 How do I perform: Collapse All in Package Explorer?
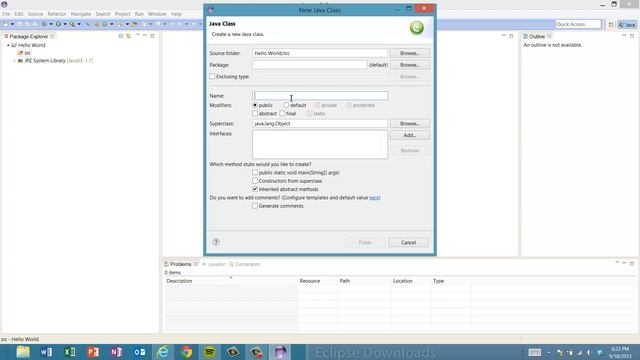point(121,36)
